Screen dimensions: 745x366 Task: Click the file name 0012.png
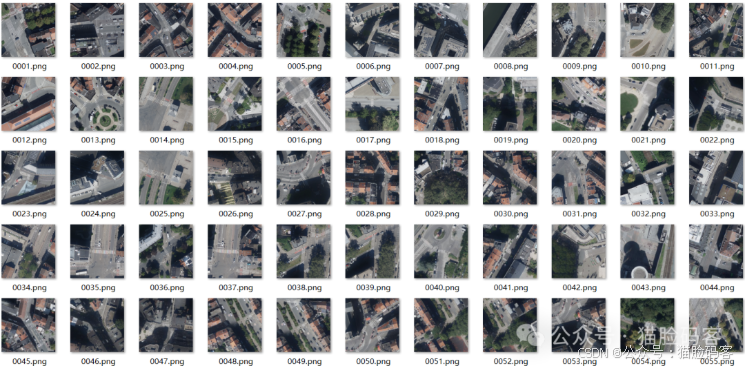pos(29,140)
